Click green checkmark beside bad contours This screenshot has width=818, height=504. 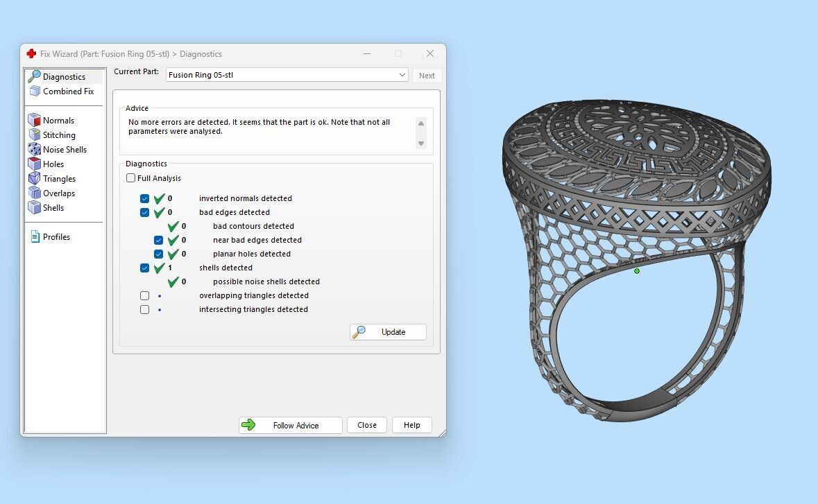point(173,226)
